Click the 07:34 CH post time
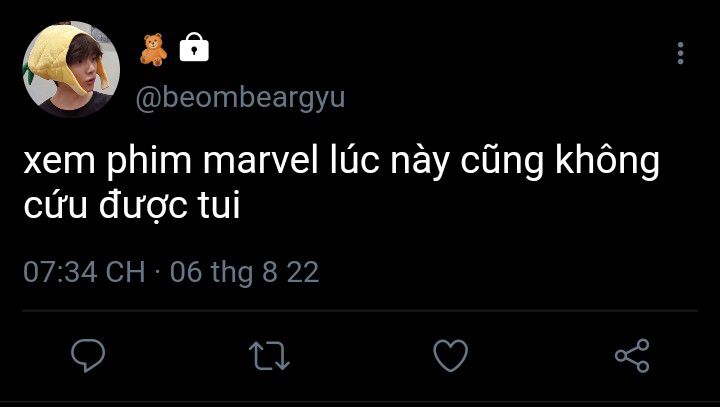Image resolution: width=720 pixels, height=407 pixels. click(84, 272)
